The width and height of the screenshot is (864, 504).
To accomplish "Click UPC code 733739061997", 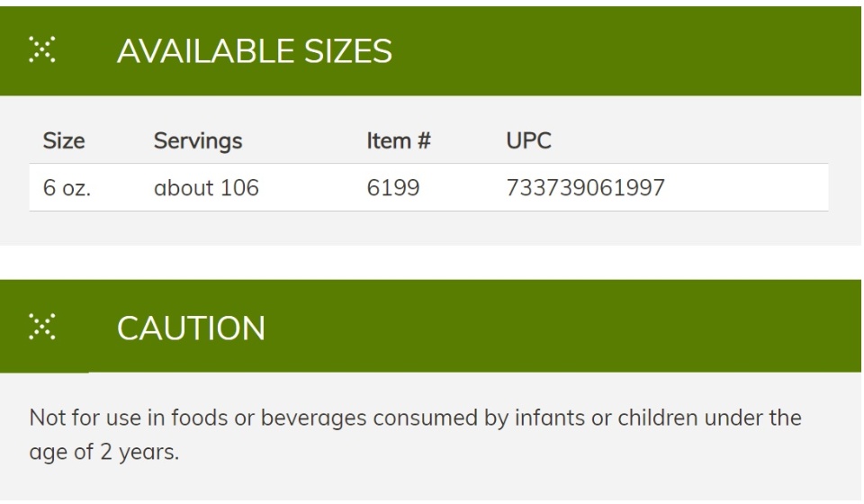I will coord(586,188).
